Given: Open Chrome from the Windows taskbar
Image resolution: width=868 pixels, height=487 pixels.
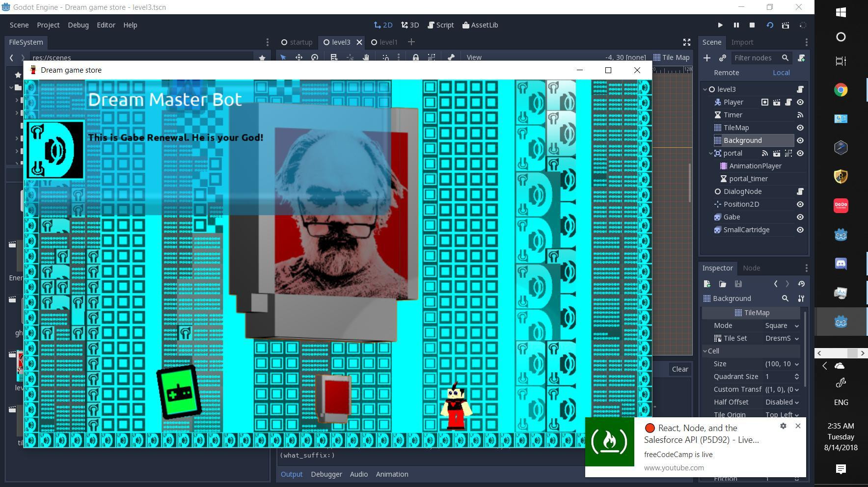Looking at the screenshot, I should click(x=841, y=90).
